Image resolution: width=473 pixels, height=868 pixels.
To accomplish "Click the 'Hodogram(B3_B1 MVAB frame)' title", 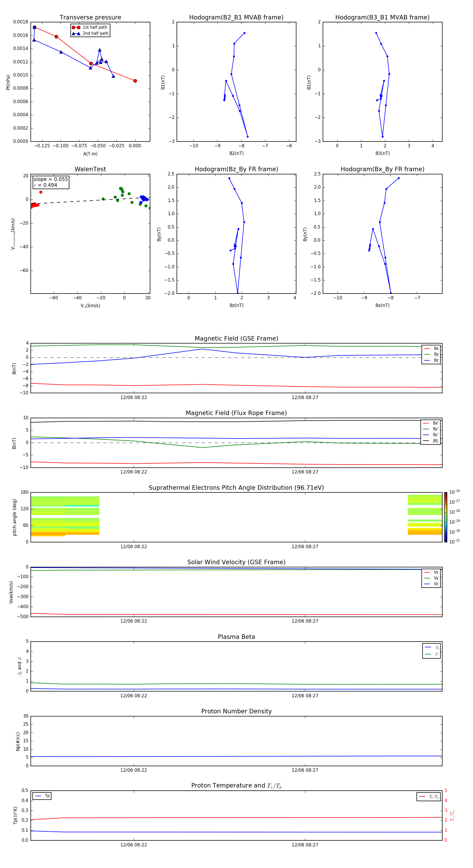I will [x=382, y=17].
